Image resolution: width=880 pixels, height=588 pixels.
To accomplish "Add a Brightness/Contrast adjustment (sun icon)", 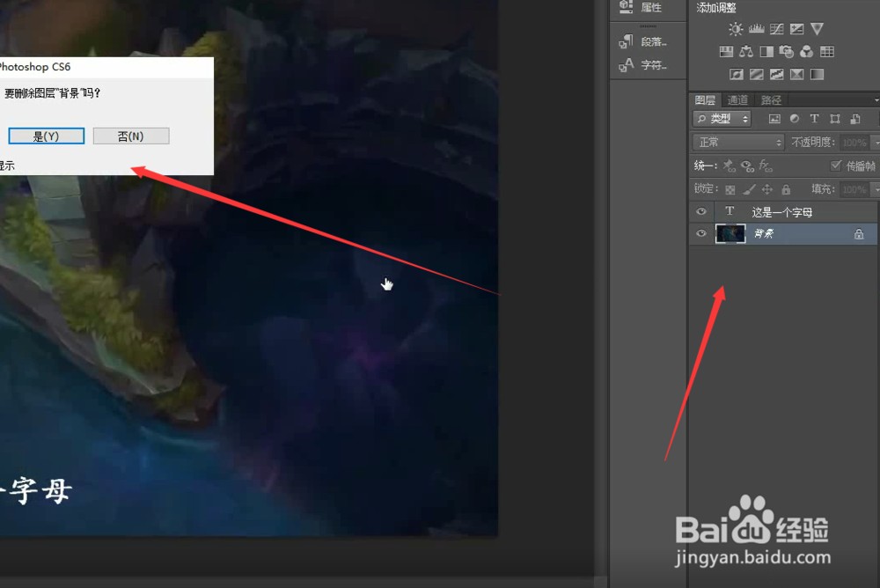I will click(x=735, y=29).
